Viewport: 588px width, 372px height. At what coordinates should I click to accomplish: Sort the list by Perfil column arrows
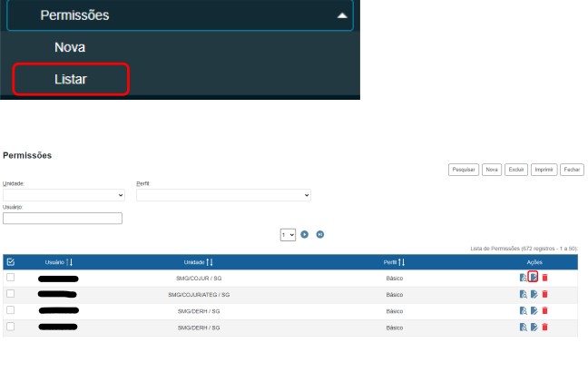pos(400,262)
